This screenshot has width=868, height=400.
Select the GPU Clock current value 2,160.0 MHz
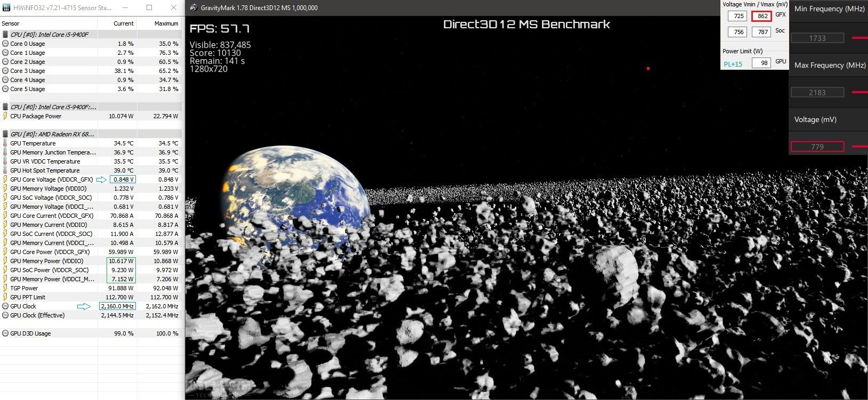(117, 306)
